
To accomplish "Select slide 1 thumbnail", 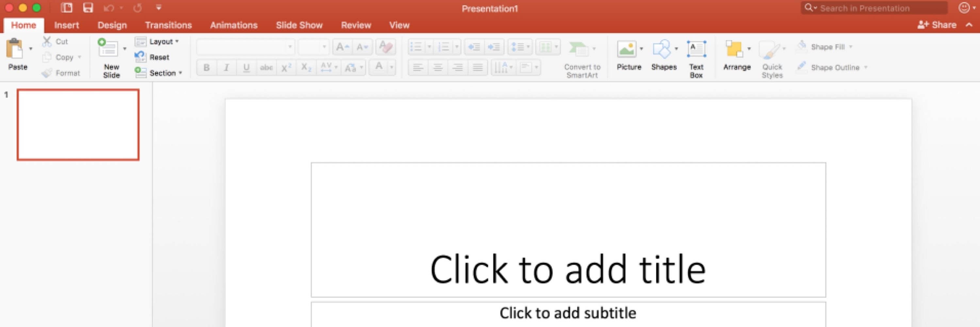I will click(x=78, y=125).
